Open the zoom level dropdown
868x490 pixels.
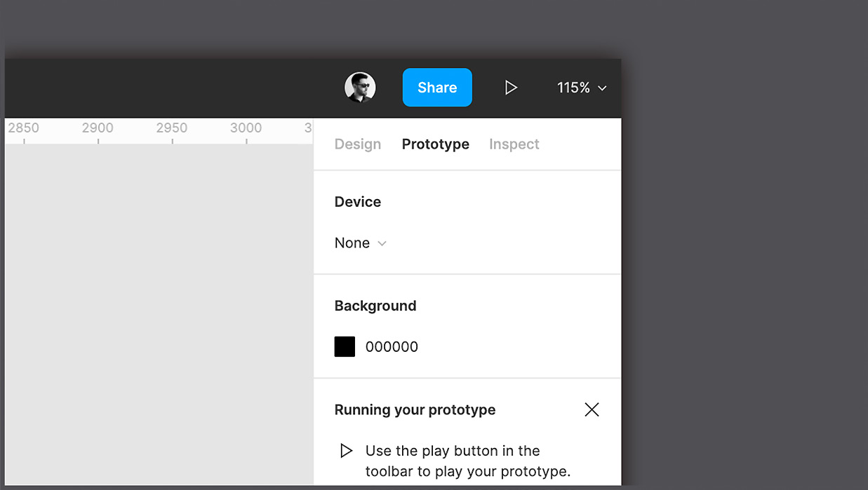pos(581,87)
